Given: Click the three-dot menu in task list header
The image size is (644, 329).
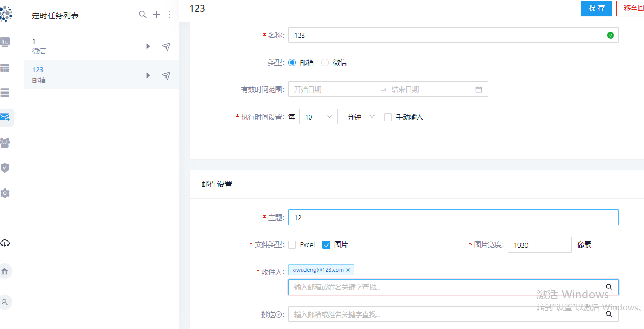Looking at the screenshot, I should pos(170,15).
